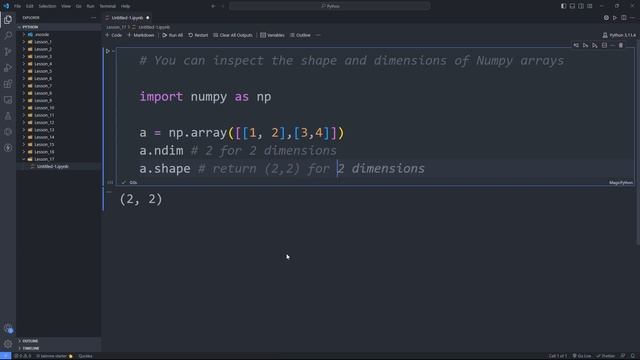This screenshot has width=640, height=360.
Task: Select the Lesson_8 folder row
Action: (58, 93)
